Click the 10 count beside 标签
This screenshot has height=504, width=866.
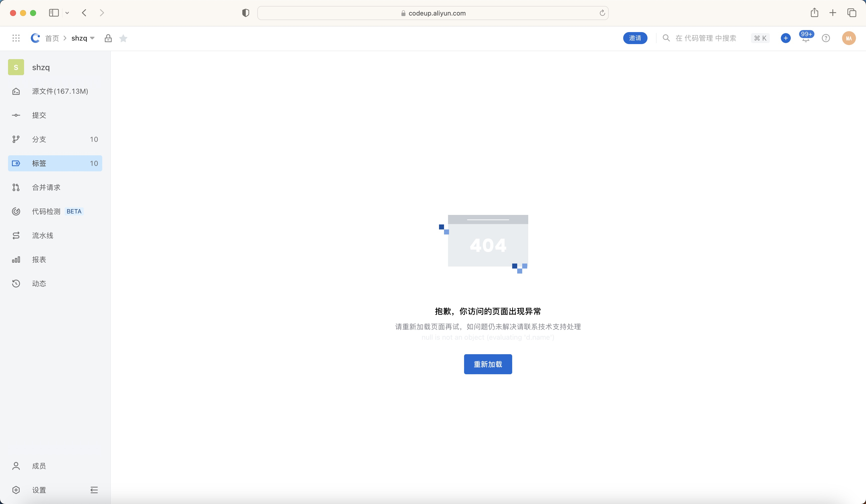[x=94, y=163]
